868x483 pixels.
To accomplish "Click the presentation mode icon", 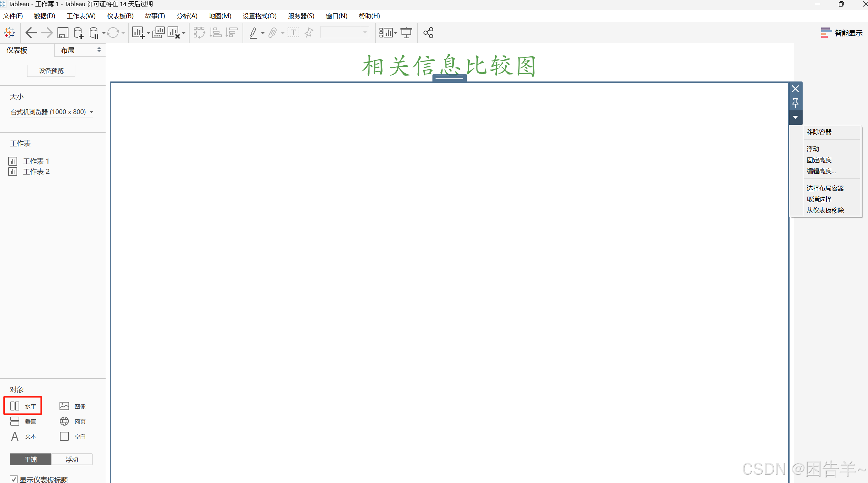I will point(406,33).
